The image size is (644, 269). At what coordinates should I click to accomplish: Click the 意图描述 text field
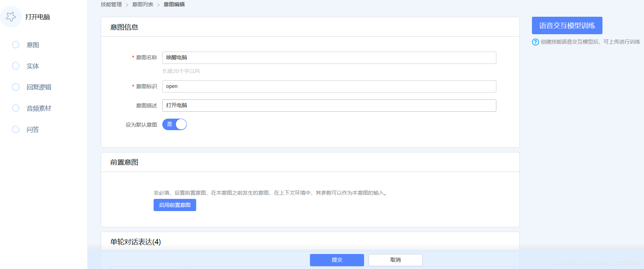coord(329,106)
